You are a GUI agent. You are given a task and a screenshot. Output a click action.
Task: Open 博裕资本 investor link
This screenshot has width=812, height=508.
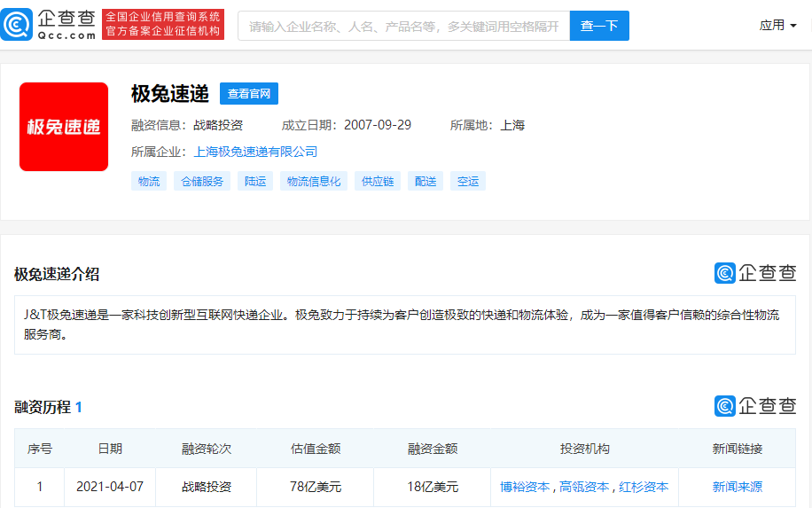point(525,487)
